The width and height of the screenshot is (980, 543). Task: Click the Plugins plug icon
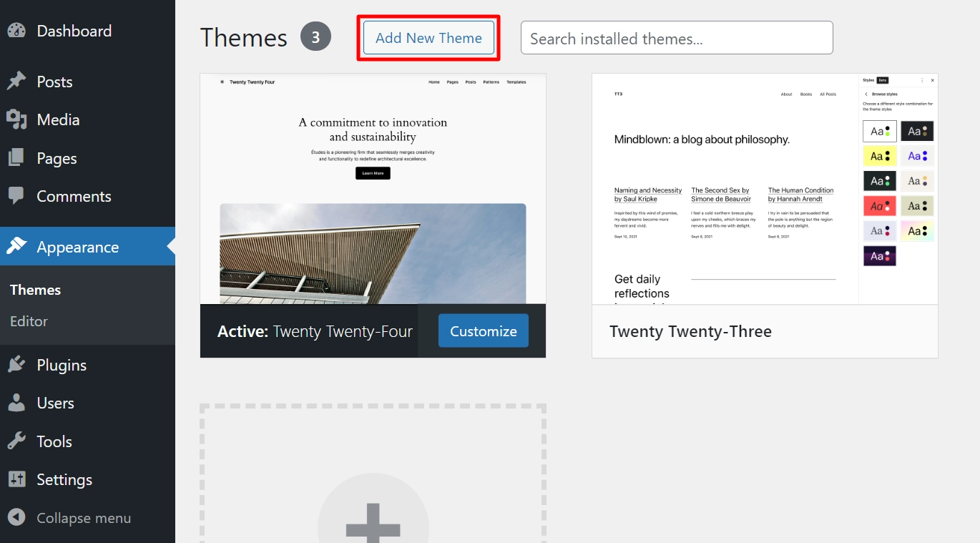coord(16,365)
